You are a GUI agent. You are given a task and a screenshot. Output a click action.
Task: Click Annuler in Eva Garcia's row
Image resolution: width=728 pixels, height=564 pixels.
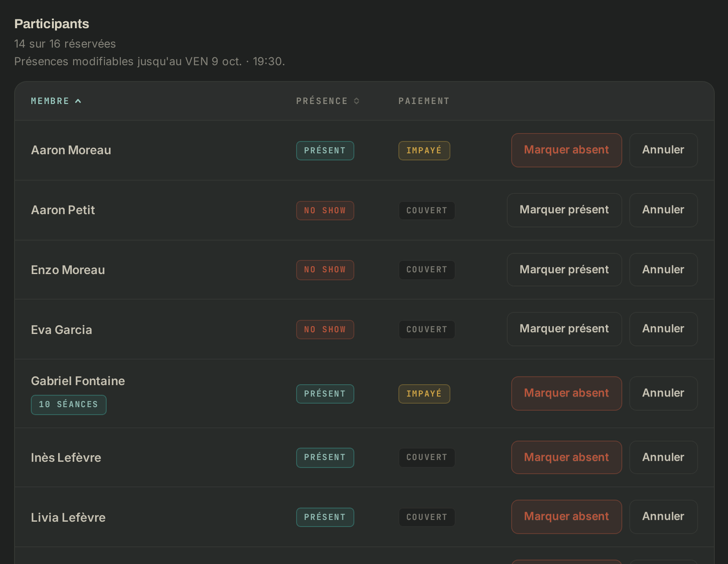point(663,329)
